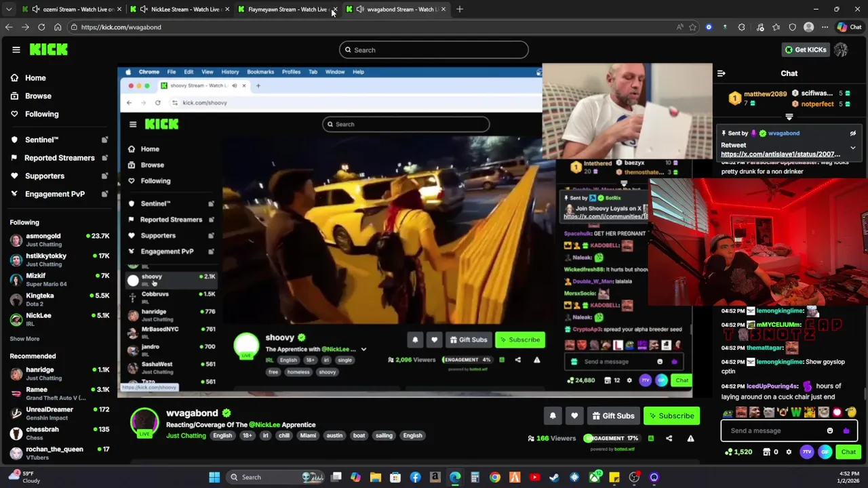Switch to the Flaymeyawn Stream tab

click(287, 9)
